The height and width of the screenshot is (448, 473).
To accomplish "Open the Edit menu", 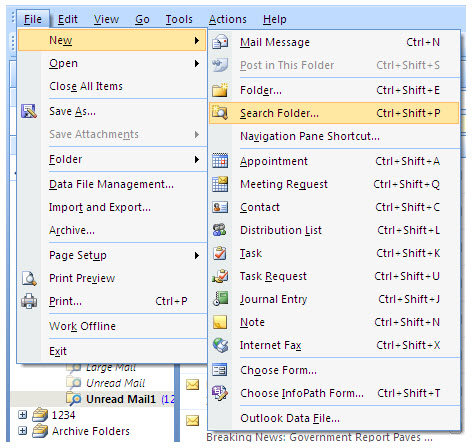I will [68, 19].
